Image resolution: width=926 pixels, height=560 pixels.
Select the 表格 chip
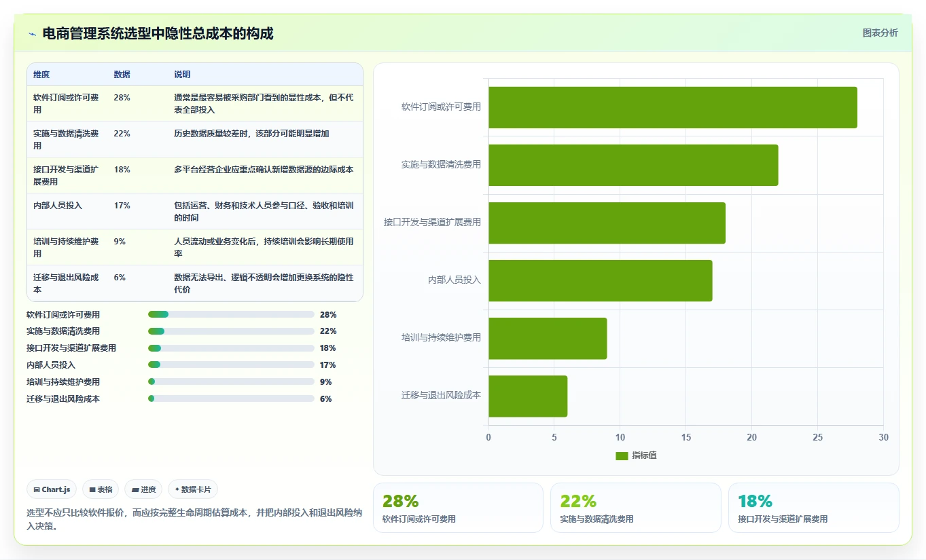coord(101,489)
